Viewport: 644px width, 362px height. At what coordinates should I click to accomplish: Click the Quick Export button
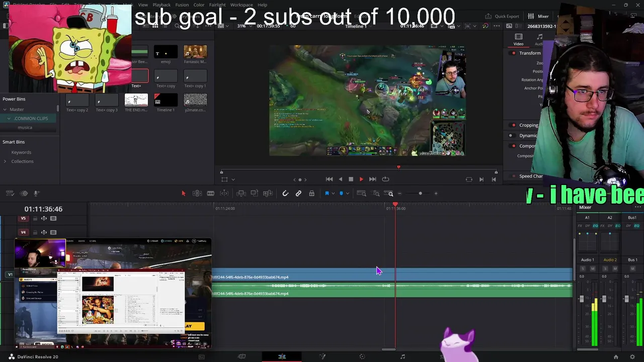(502, 16)
